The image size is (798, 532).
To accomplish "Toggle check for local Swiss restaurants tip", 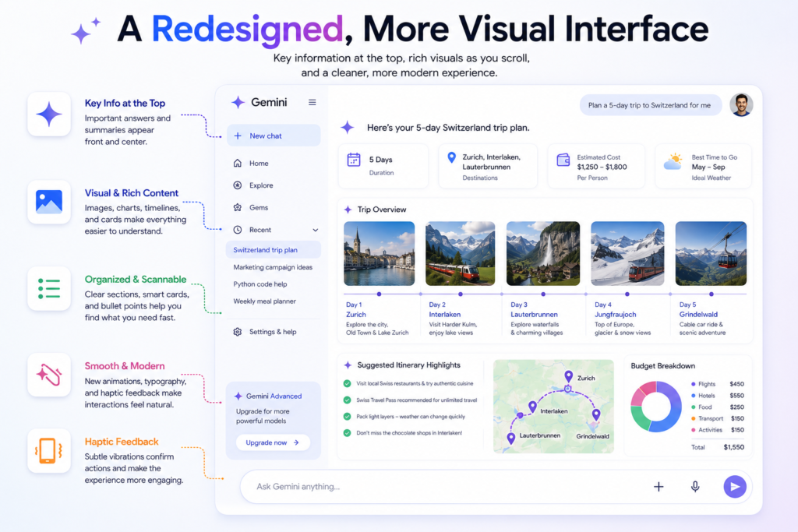I will tap(347, 383).
